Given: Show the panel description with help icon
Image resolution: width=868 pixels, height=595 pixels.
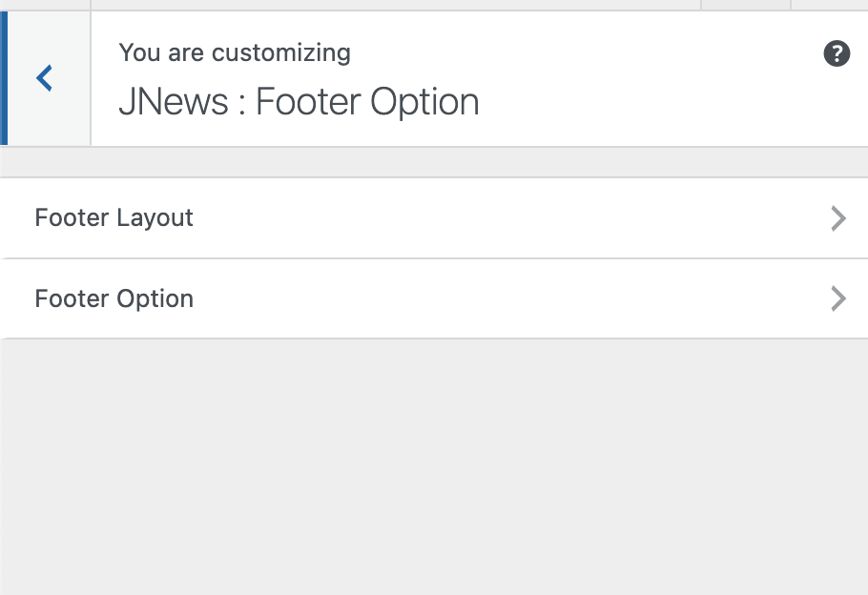Looking at the screenshot, I should [x=837, y=54].
